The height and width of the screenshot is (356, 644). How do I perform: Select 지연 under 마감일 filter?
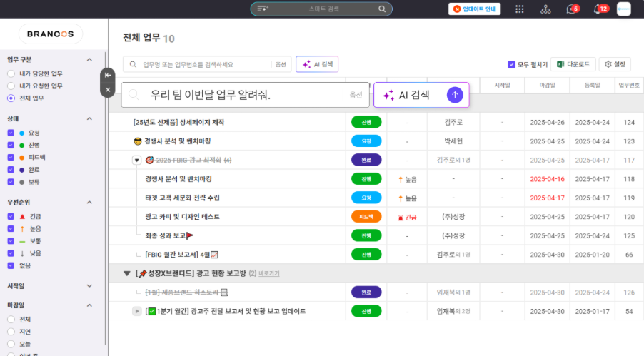[11, 332]
